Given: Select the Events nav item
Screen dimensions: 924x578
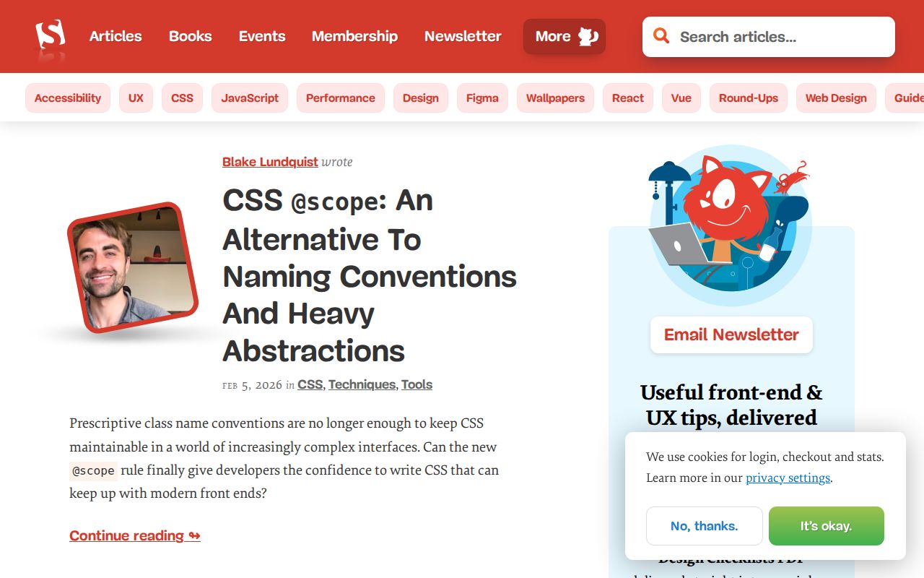Looking at the screenshot, I should click(262, 36).
